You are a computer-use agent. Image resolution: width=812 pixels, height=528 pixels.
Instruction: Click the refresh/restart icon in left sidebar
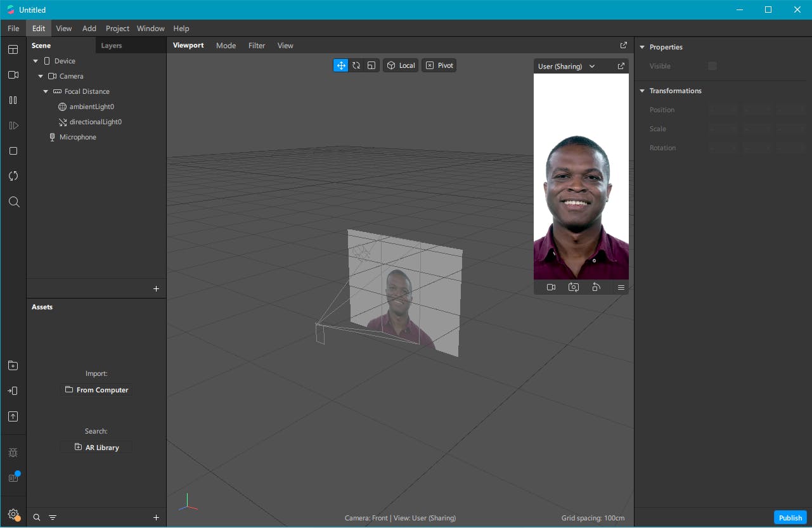coord(13,176)
